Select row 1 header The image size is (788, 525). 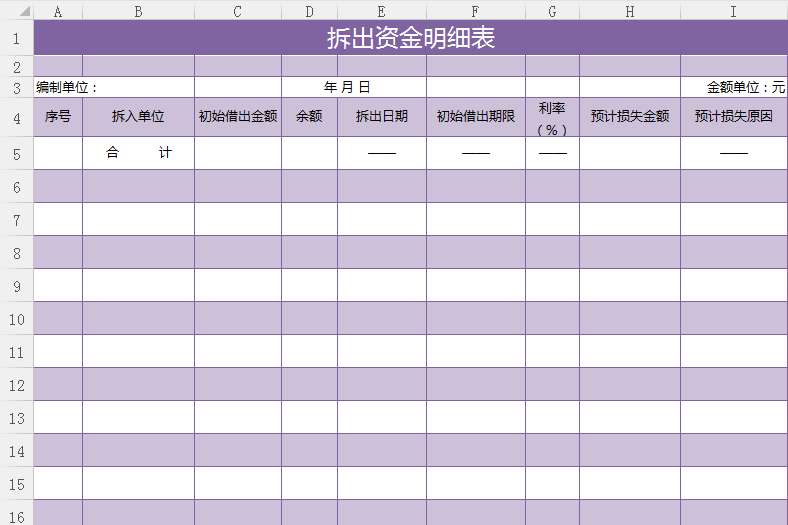(x=16, y=38)
